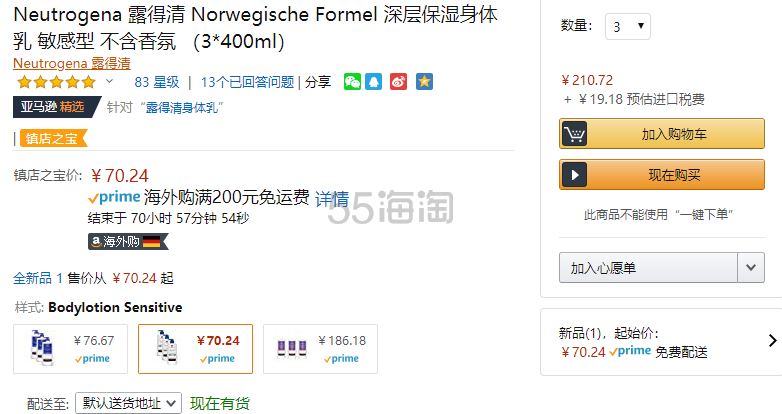Choose the ¥186.18 three-pack style option
Viewport: 782px width, 414px height.
click(320, 349)
